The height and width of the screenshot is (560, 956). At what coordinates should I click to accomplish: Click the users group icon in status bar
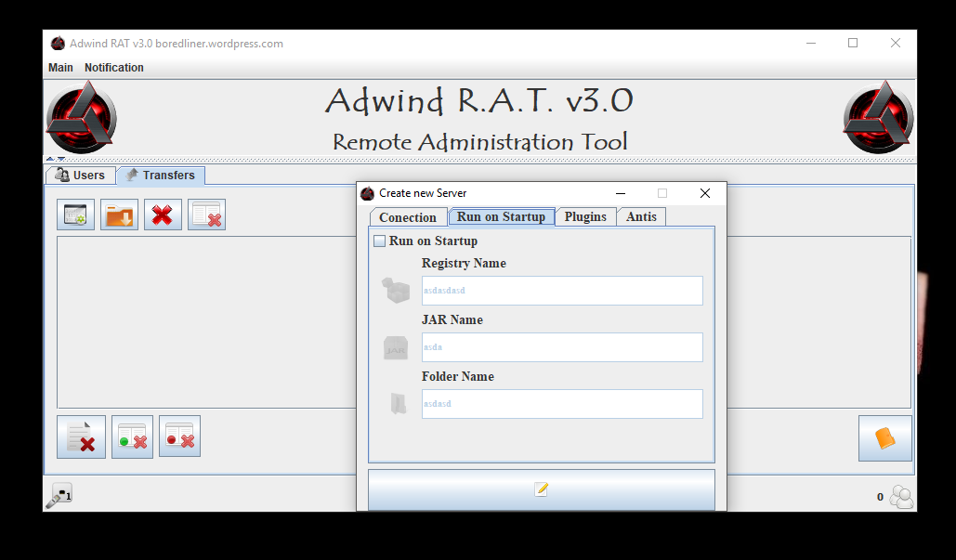coord(901,497)
